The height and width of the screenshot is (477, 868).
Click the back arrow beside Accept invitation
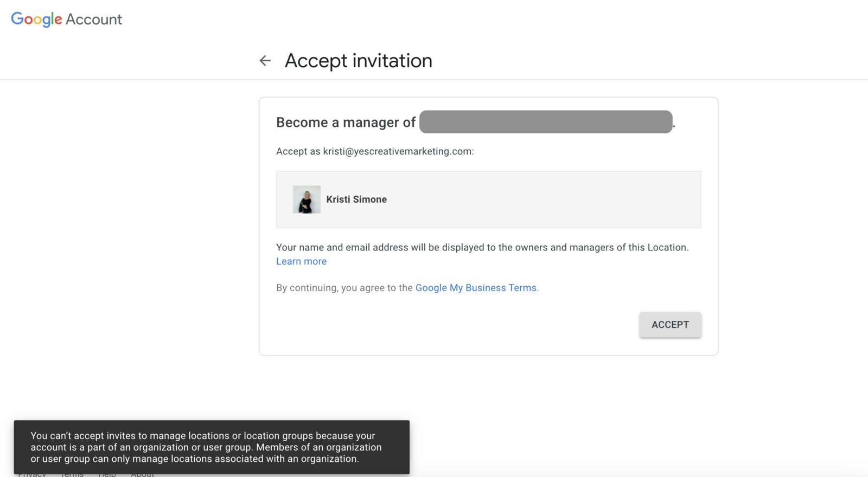[265, 61]
